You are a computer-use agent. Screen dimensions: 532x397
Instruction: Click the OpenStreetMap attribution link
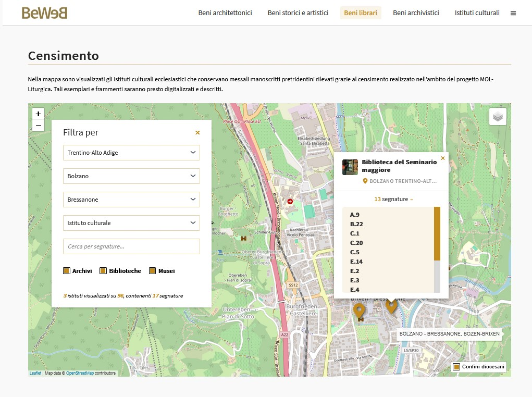[80, 373]
